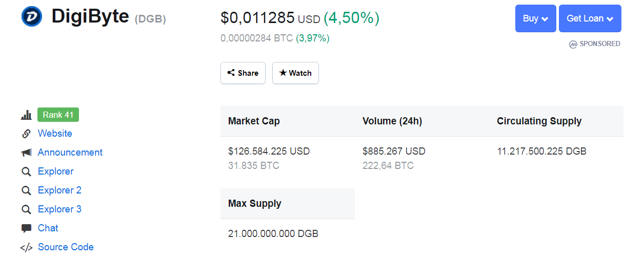Image resolution: width=644 pixels, height=259 pixels.
Task: Add DigiByte to watchlist with Watch
Action: (x=295, y=73)
